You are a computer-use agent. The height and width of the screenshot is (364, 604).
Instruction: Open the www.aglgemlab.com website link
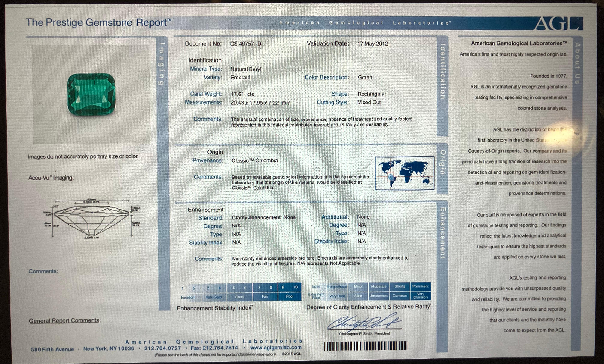tap(276, 347)
